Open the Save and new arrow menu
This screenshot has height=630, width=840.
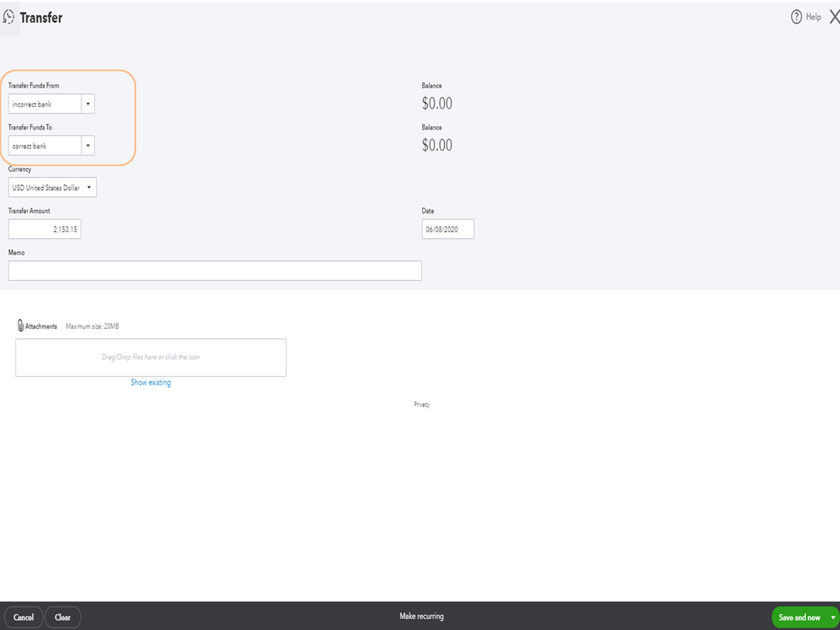pos(832,617)
